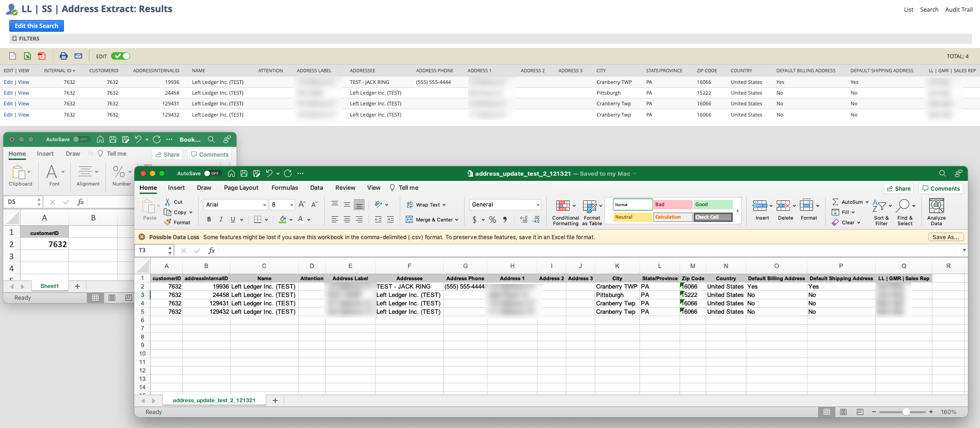This screenshot has height=428, width=980.
Task: Export results to Excel icon
Action: tap(28, 56)
